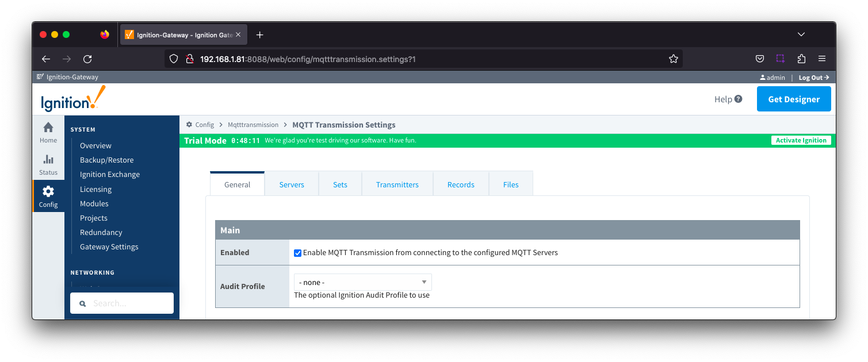Go to the Home section
The image size is (868, 362).
pyautogui.click(x=48, y=133)
